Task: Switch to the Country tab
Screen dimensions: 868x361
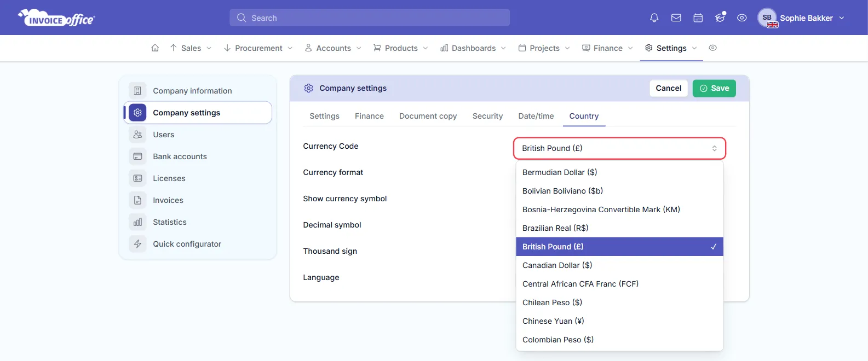Action: (x=584, y=116)
